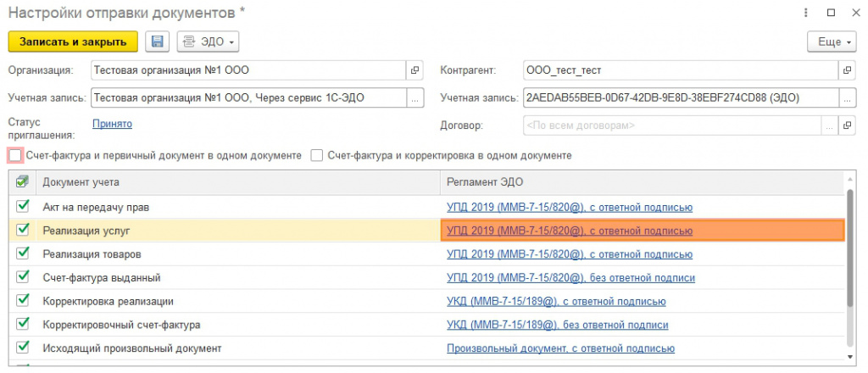Viewport: 868px width, 373px height.
Task: Open УПД regulation link for Реализация товаров
Action: 570,253
